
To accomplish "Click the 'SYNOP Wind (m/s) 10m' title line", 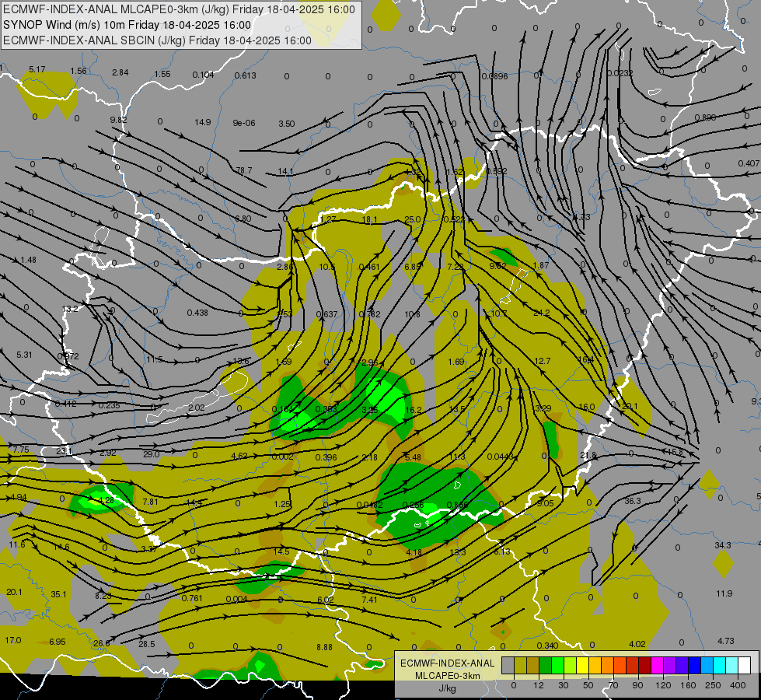I will (x=127, y=25).
